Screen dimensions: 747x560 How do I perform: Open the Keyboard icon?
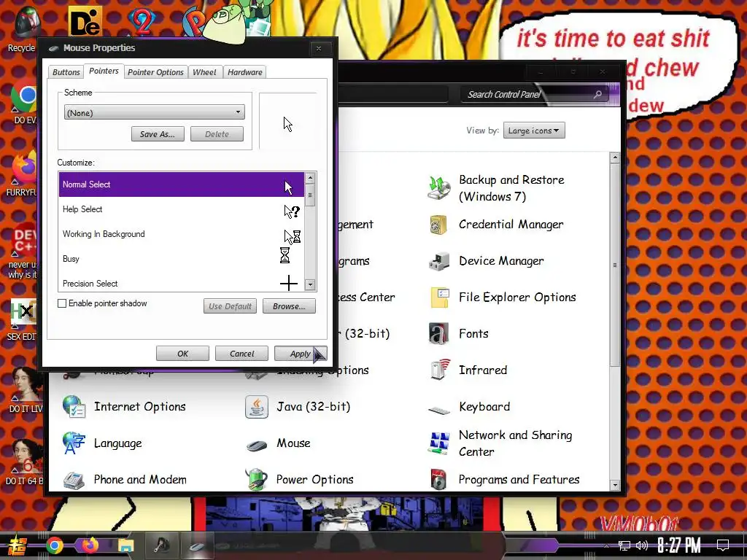(x=438, y=409)
